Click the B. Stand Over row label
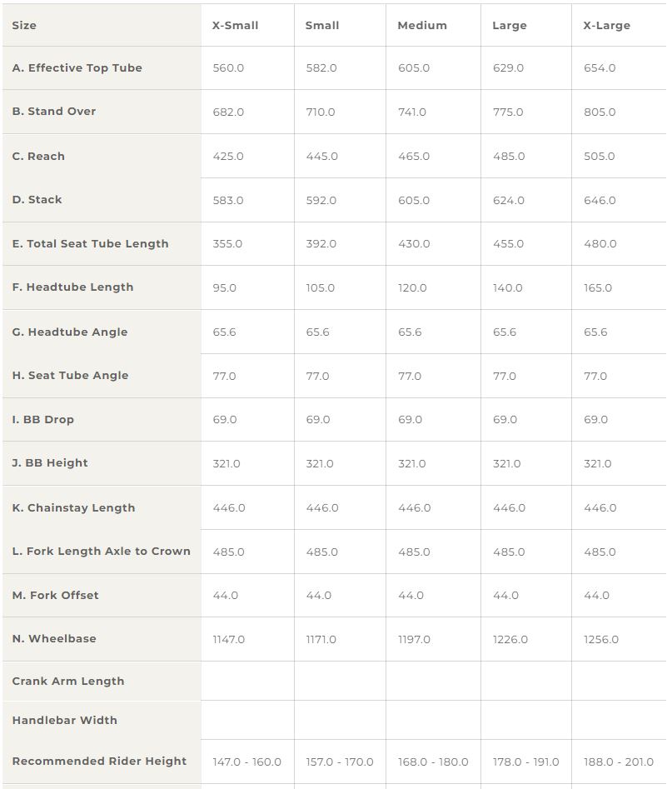672x789 pixels. click(x=54, y=111)
